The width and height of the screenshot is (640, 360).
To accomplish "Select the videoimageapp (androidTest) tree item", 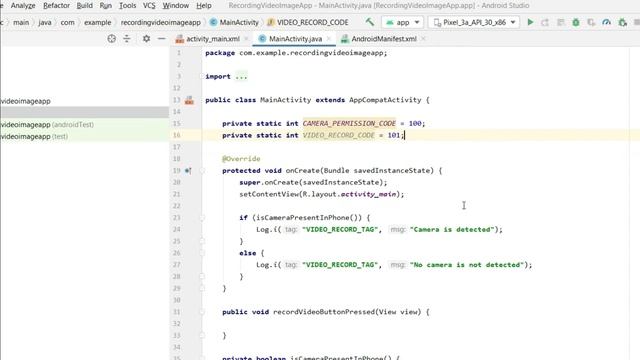I will click(x=84, y=124).
